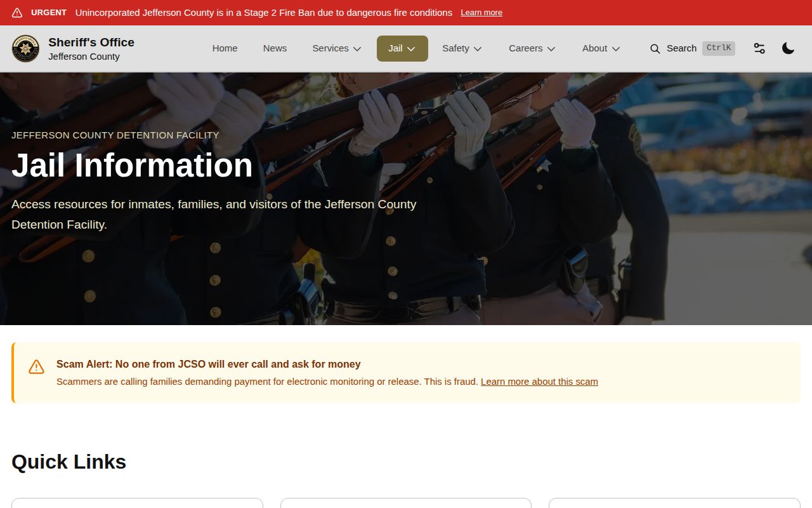
Task: Click the urgent alert warning triangle icon
Action: coord(17,13)
